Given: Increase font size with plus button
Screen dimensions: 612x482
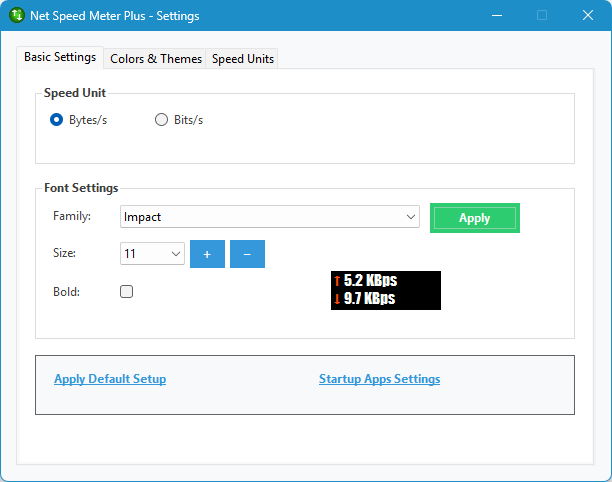Looking at the screenshot, I should (x=207, y=254).
